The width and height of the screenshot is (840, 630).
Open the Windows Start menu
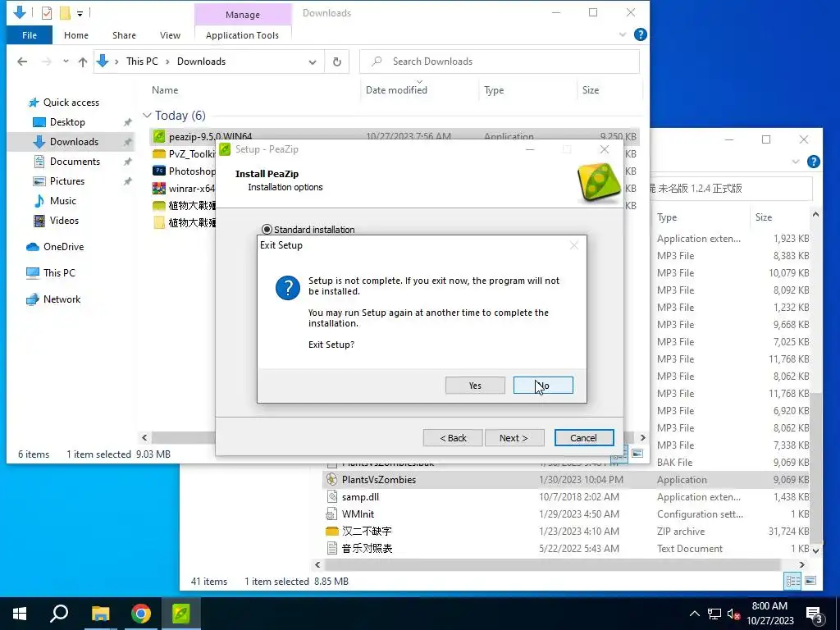click(x=20, y=614)
